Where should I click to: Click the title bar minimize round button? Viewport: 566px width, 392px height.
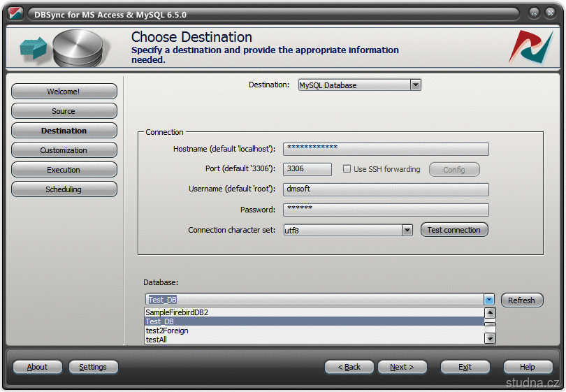tap(534, 13)
